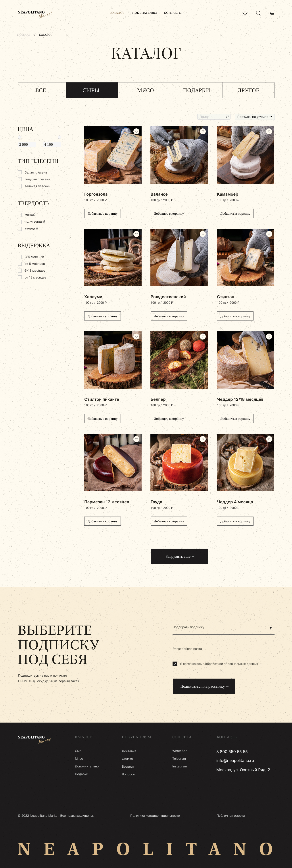Image resolution: width=292 pixels, height=868 pixels.
Task: Expand the Подобрать подписку dropdown
Action: pyautogui.click(x=223, y=628)
